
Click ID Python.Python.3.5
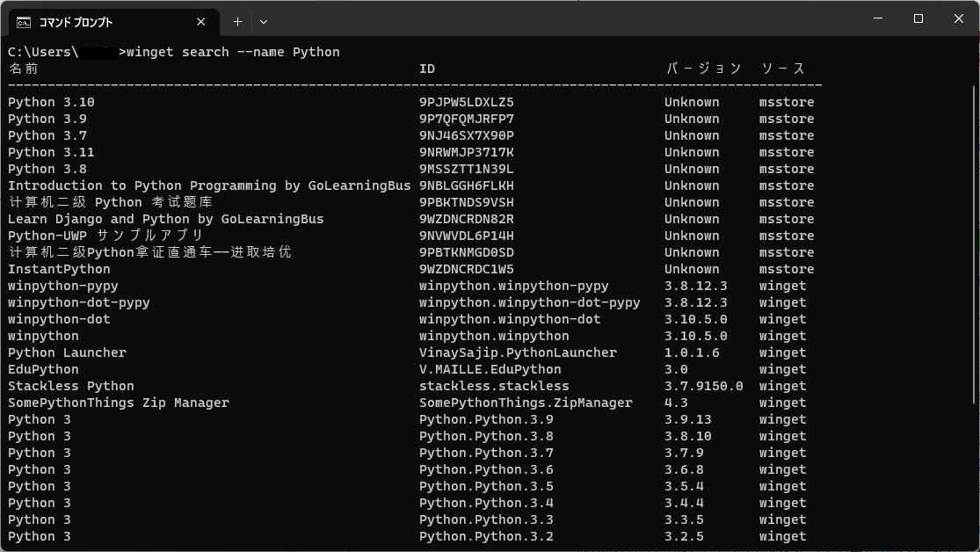[486, 486]
